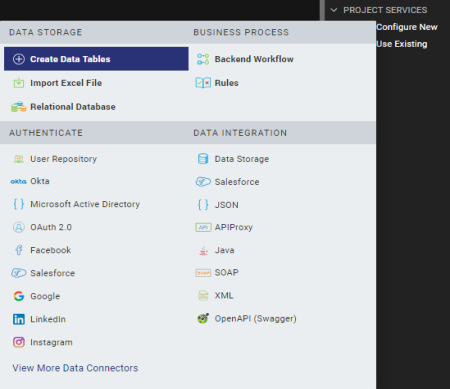Click the OpenAPI Swagger icon
This screenshot has height=389, width=450.
[x=203, y=319]
